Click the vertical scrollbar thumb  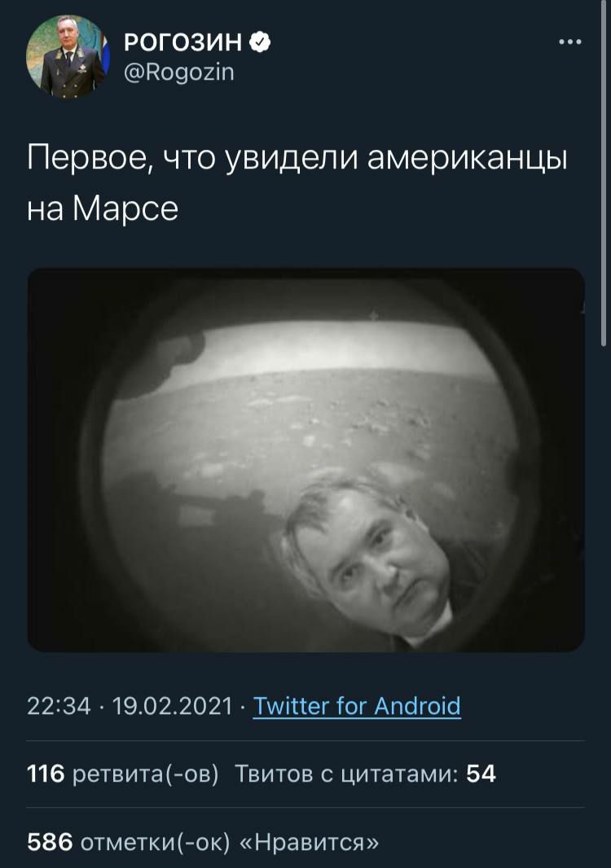[603, 173]
